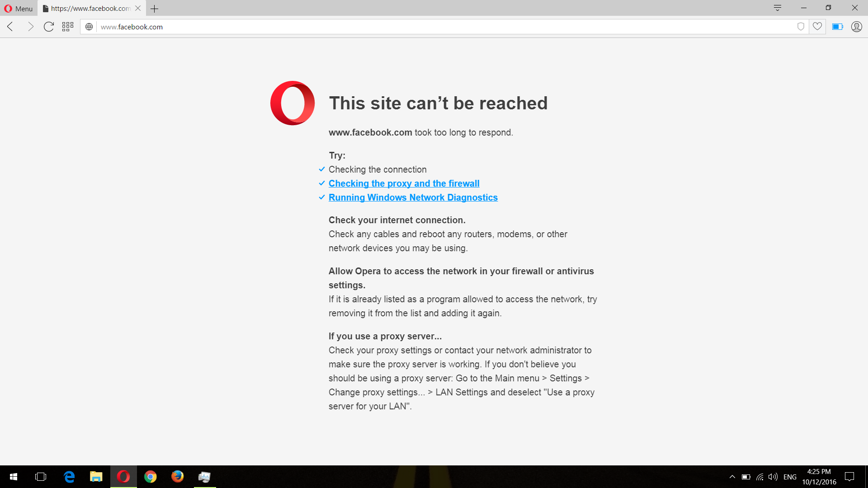Viewport: 868px width, 488px height.
Task: Toggle the battery saver icon
Action: coord(838,27)
